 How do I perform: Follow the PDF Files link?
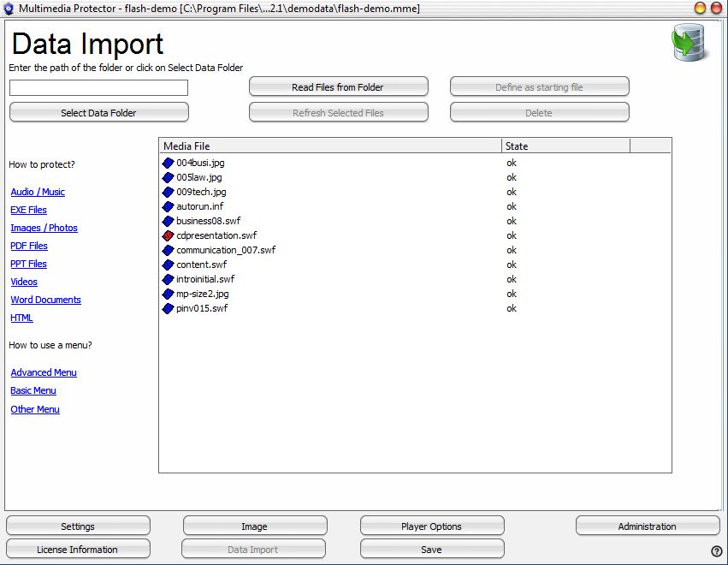click(29, 246)
